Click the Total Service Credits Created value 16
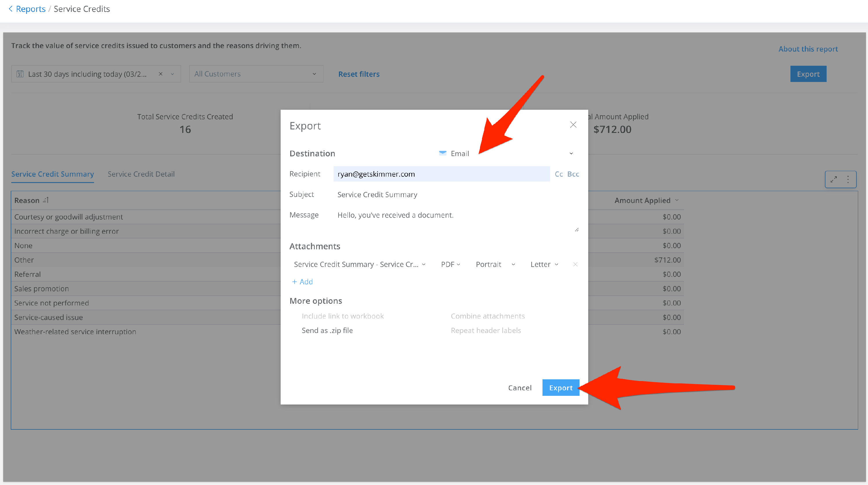Screen dimensions: 868x485 point(185,129)
